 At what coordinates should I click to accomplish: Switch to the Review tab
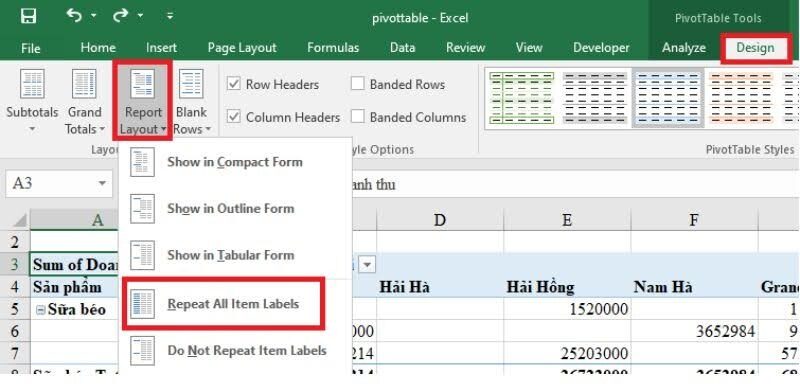point(465,48)
